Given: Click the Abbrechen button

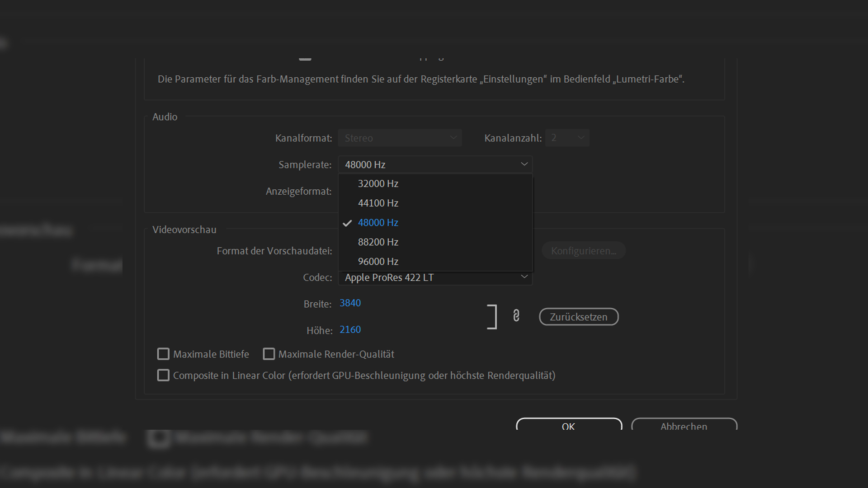Looking at the screenshot, I should [684, 425].
